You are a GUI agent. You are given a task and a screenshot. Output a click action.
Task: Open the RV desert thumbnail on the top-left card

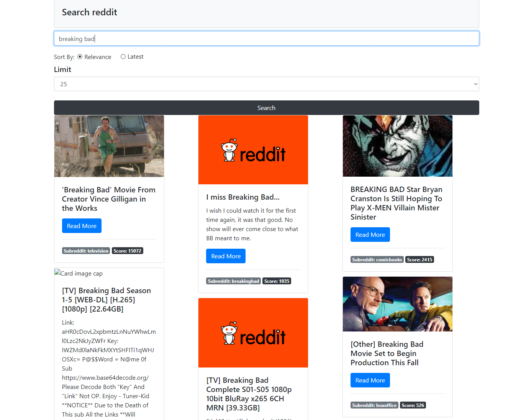click(109, 146)
